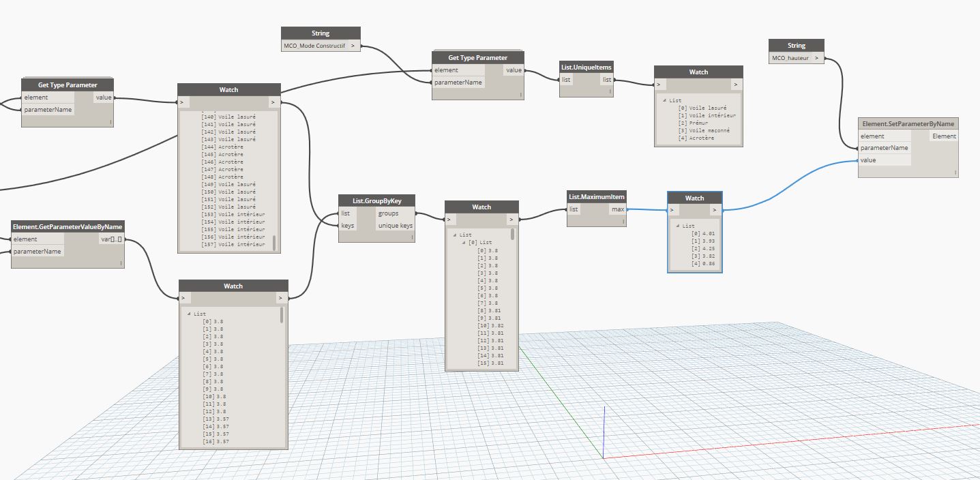Select the List.UniqueItems node header
The height and width of the screenshot is (480, 980).
(x=586, y=67)
